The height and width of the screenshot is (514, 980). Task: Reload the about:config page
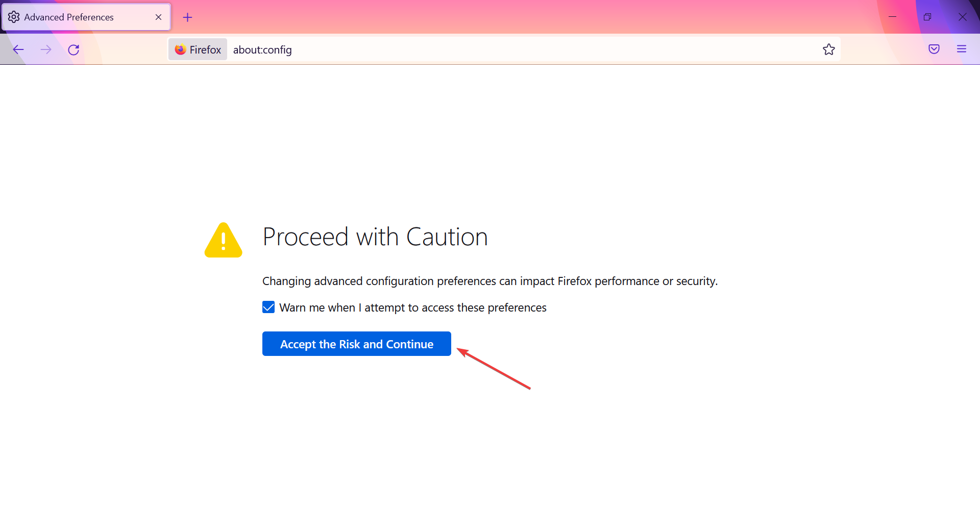click(73, 49)
